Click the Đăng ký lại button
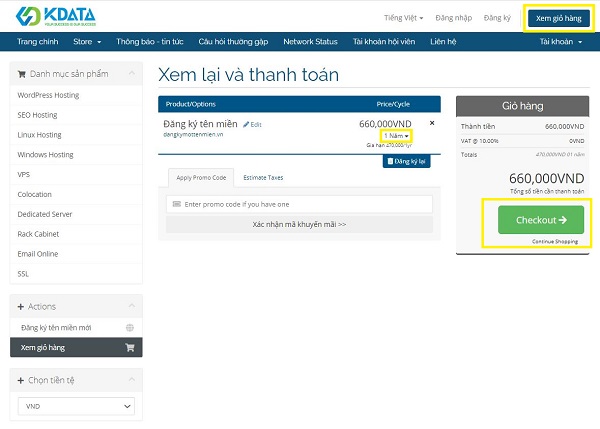The image size is (600, 429). click(x=407, y=160)
